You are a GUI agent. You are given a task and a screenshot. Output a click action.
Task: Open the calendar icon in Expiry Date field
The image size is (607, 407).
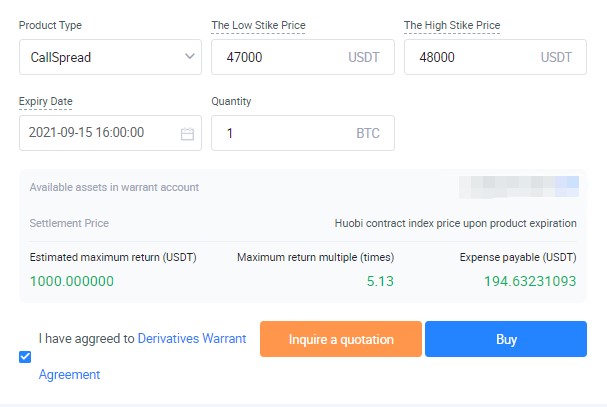[x=187, y=133]
